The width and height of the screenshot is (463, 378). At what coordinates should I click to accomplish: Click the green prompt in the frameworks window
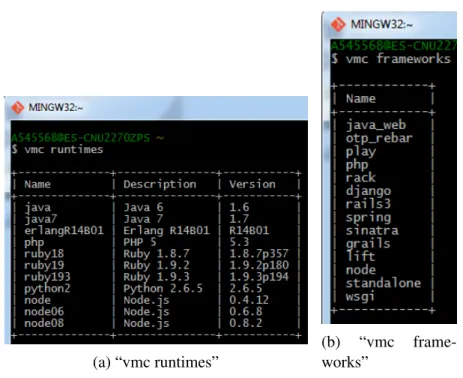pyautogui.click(x=394, y=46)
